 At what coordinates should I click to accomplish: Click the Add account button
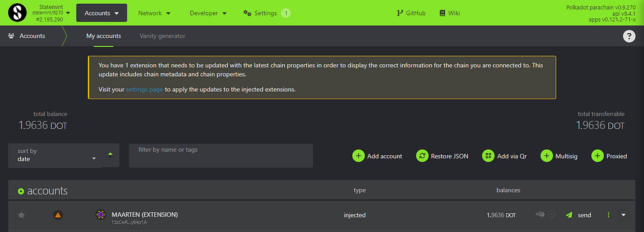[x=377, y=156]
